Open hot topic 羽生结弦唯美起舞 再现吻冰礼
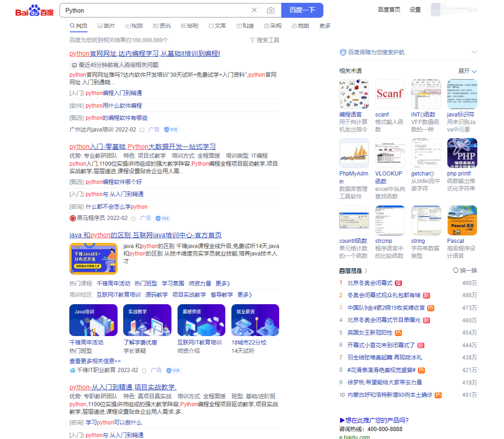Viewport: 504px width, 439px height. (x=385, y=358)
